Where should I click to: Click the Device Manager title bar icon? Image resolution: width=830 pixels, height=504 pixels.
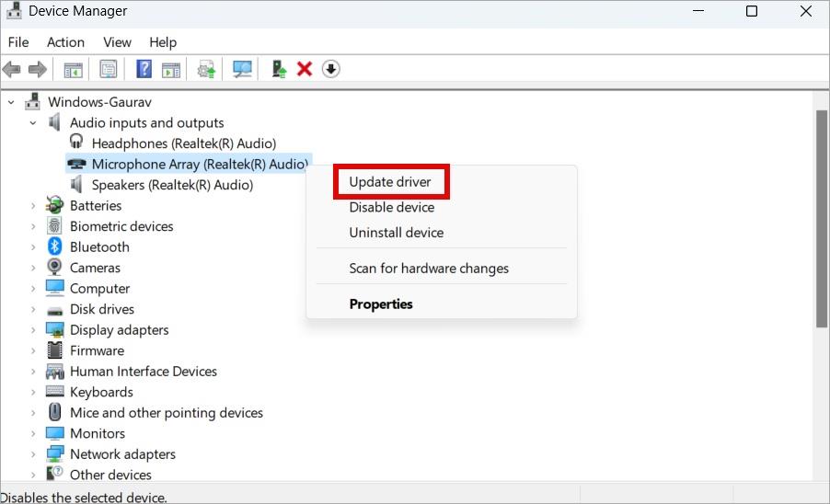14,11
